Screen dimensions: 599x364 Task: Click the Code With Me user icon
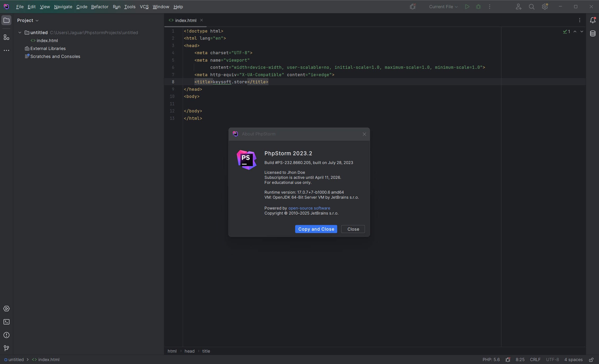[x=519, y=7]
